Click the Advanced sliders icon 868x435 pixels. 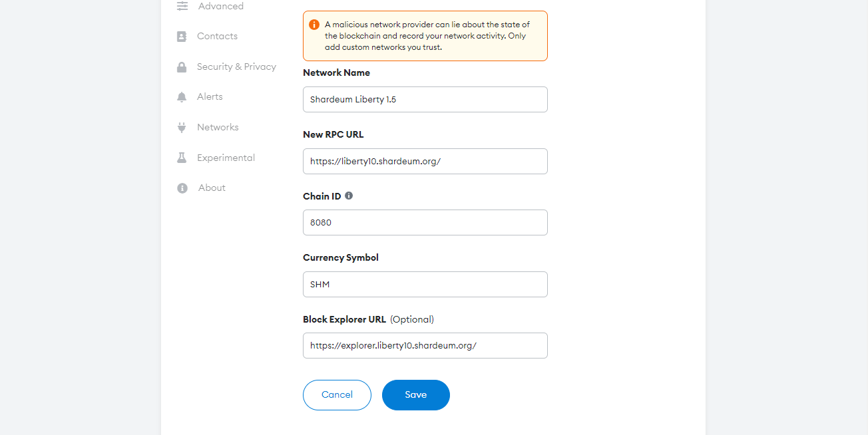coord(182,6)
